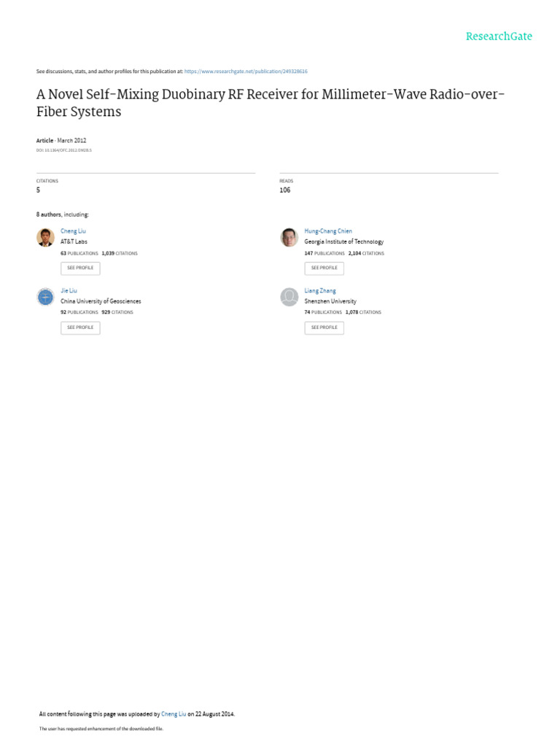Image resolution: width=560 pixels, height=747 pixels.
Task: Open the researchgate.net publication URL link
Action: click(x=246, y=71)
